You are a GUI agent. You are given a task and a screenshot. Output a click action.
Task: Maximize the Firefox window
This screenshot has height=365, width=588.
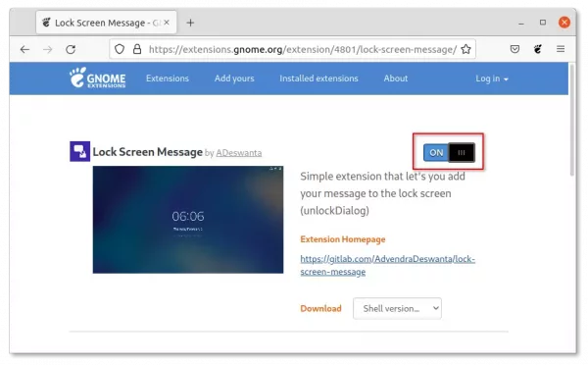[x=543, y=23]
